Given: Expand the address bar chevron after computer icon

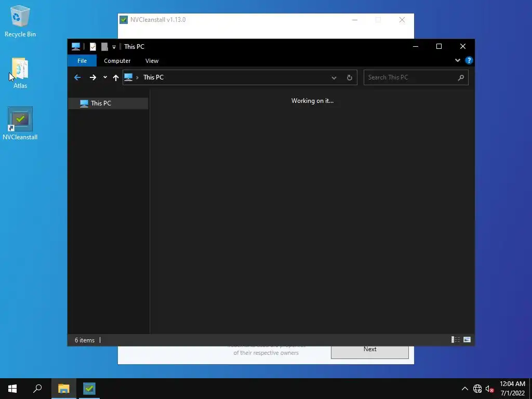Looking at the screenshot, I should (x=137, y=78).
